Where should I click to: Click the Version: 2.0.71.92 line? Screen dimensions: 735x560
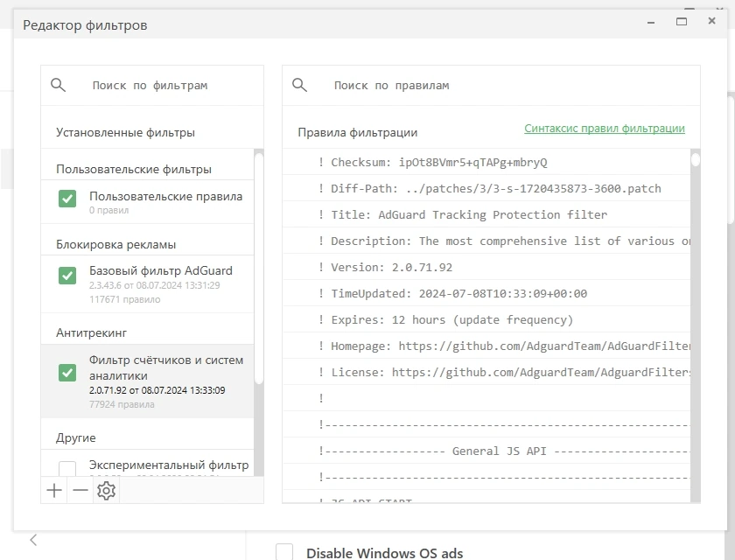click(x=486, y=267)
